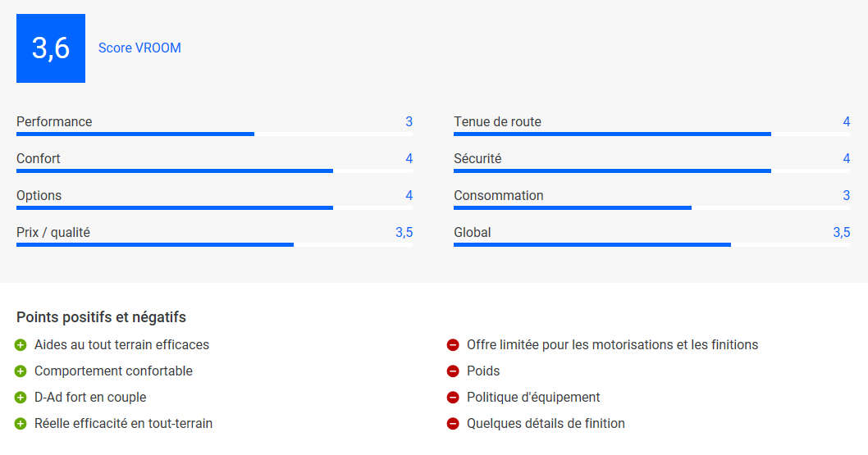Click the red minus icon next to Quelques détails de finition
The width and height of the screenshot is (868, 455).
[453, 424]
